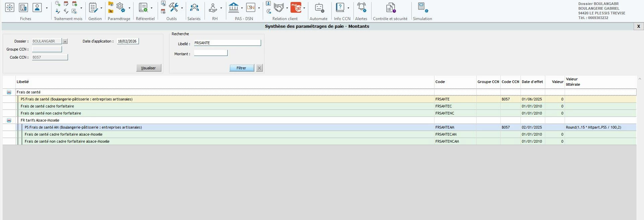Click the Groupe CCN input field
The image size is (644, 220).
(x=47, y=49)
